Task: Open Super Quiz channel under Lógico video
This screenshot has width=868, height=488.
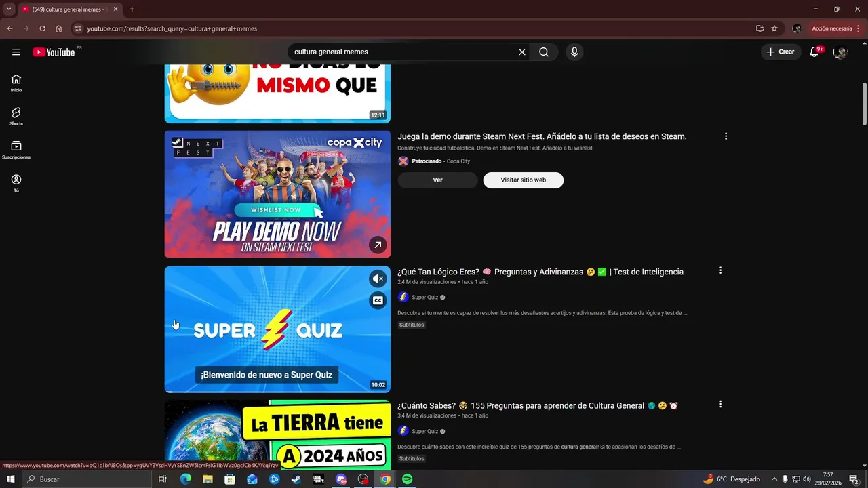Action: [425, 298]
